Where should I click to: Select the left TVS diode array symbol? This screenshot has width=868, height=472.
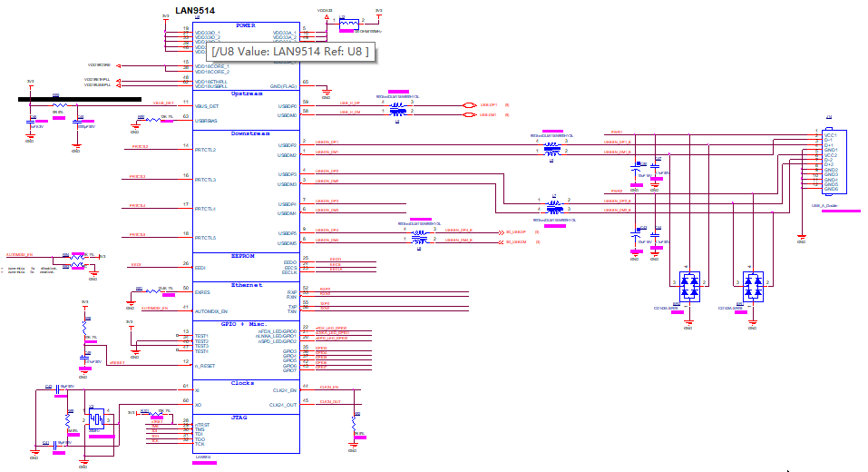[x=689, y=287]
